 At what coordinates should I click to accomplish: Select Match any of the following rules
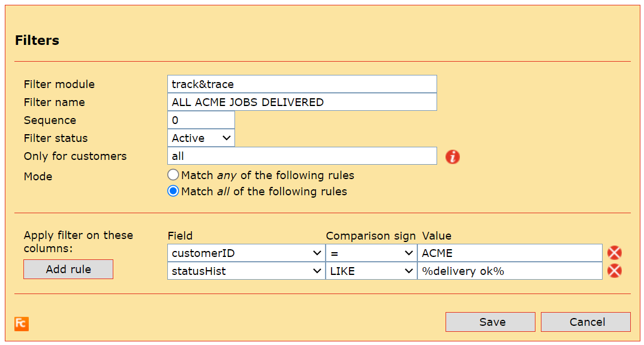pos(173,175)
